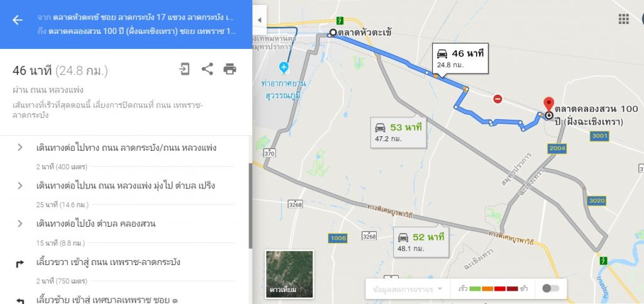Image resolution: width=644 pixels, height=304 pixels.
Task: Click the back arrow in directions header
Action: tap(17, 19)
